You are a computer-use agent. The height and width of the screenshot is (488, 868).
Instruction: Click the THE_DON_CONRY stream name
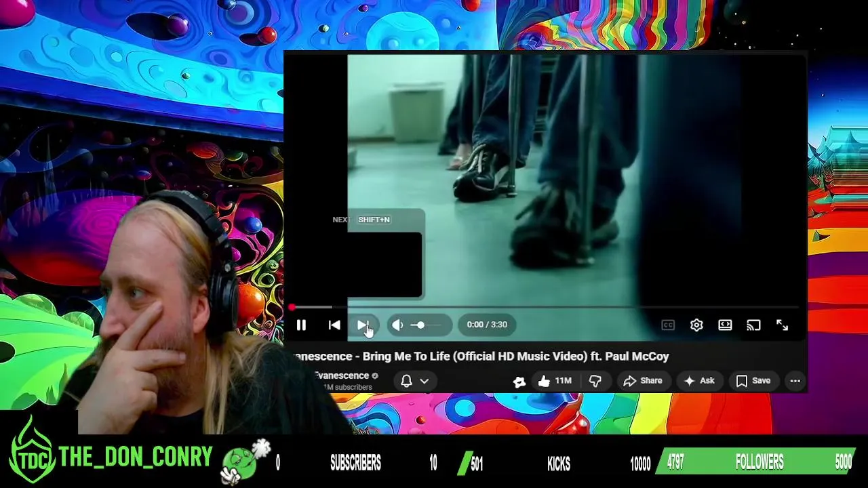136,457
